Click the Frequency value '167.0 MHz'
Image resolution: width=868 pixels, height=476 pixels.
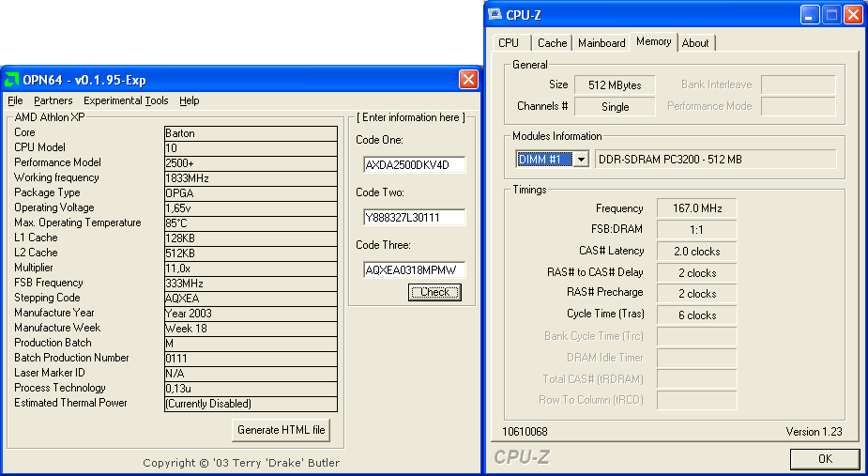tap(697, 208)
